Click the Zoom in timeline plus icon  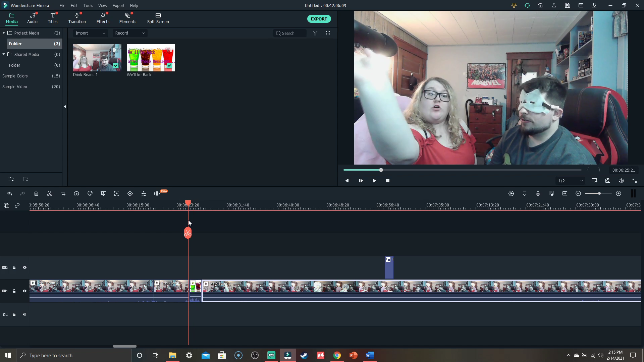(619, 193)
